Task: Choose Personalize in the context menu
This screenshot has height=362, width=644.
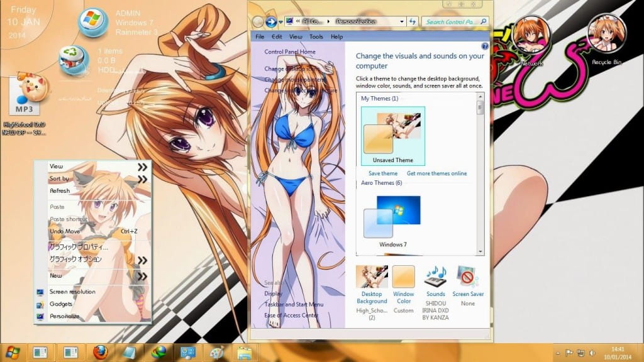Action: [x=64, y=316]
